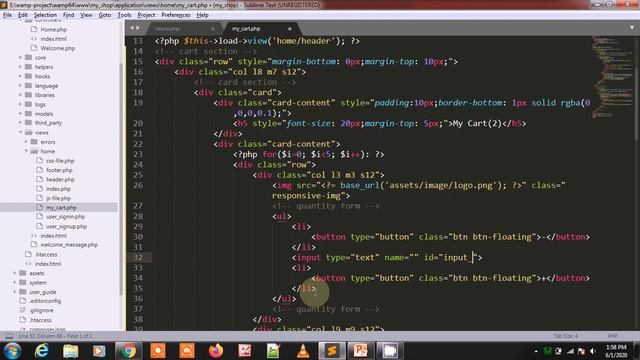Select my_cart.php in sidebar

point(61,208)
